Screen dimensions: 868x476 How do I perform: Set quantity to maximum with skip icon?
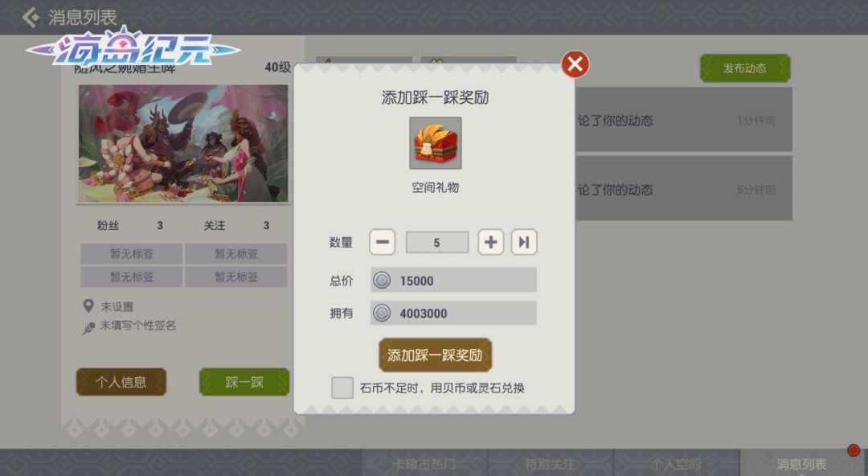(x=524, y=242)
